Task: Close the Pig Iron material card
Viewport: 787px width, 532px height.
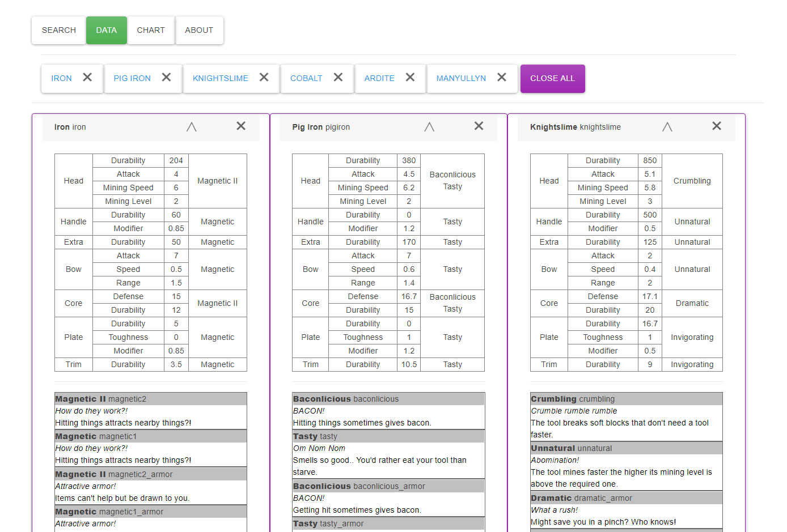Action: click(479, 126)
